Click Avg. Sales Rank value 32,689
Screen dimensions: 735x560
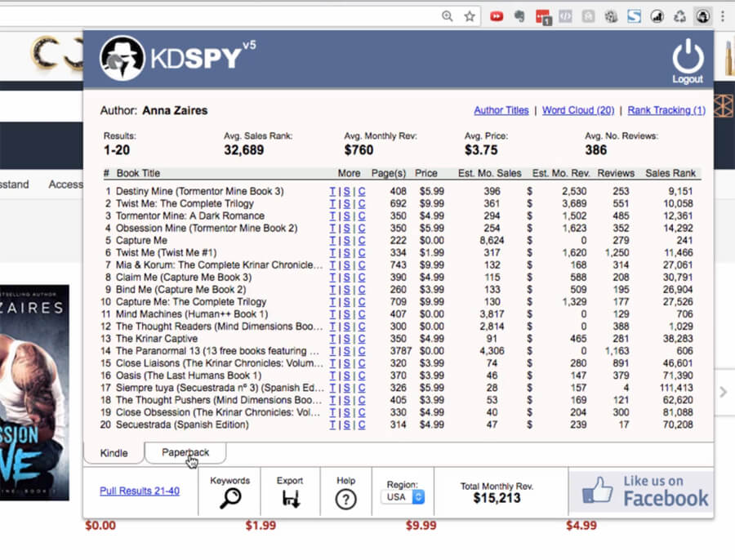click(x=243, y=150)
